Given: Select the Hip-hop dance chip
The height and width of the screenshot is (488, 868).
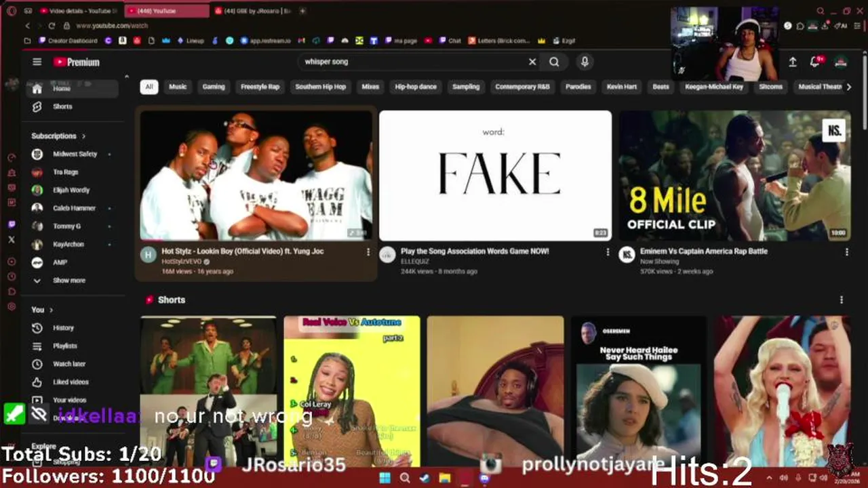Looking at the screenshot, I should coord(416,87).
